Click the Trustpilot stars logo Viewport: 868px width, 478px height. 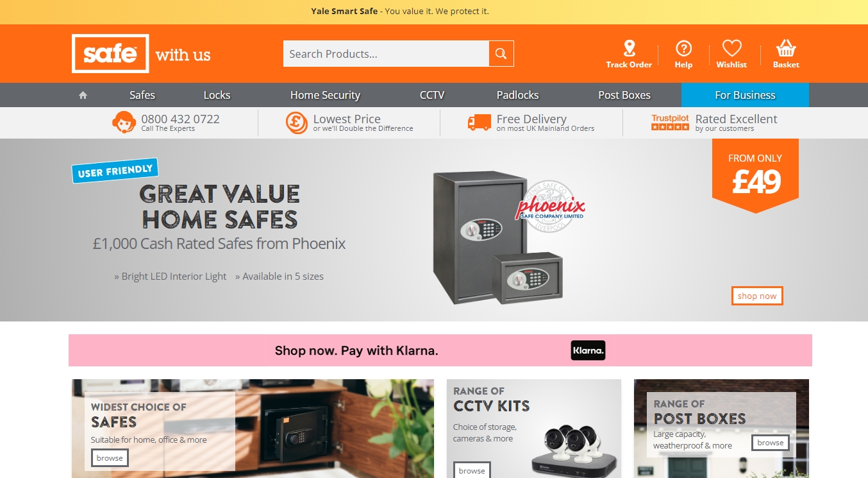670,122
